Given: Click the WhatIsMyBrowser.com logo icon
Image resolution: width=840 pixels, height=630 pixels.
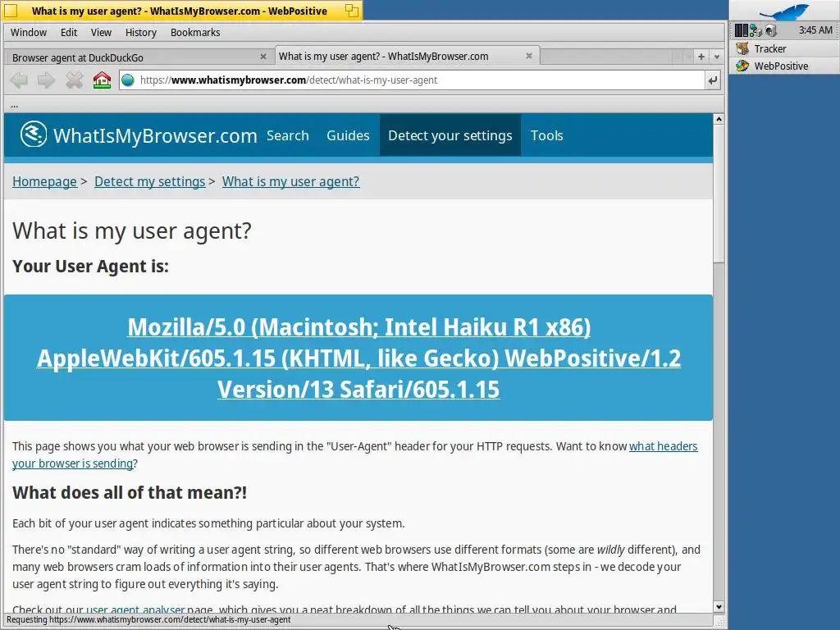Looking at the screenshot, I should pyautogui.click(x=33, y=134).
